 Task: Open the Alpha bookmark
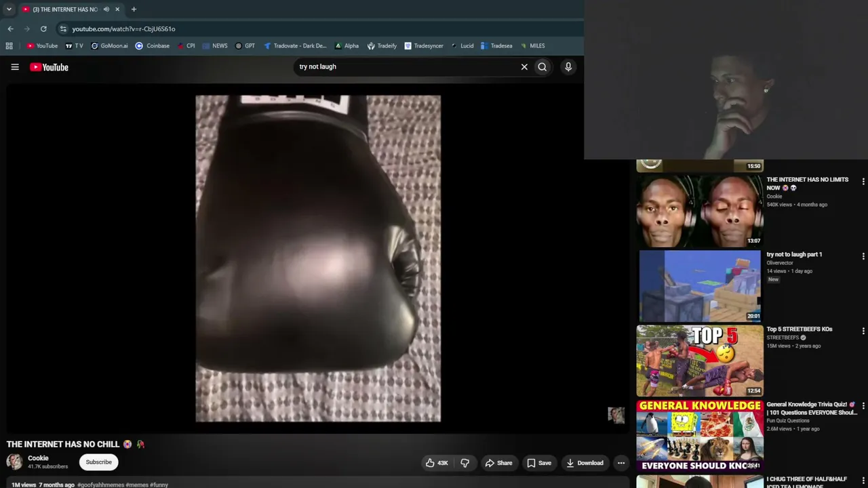347,46
